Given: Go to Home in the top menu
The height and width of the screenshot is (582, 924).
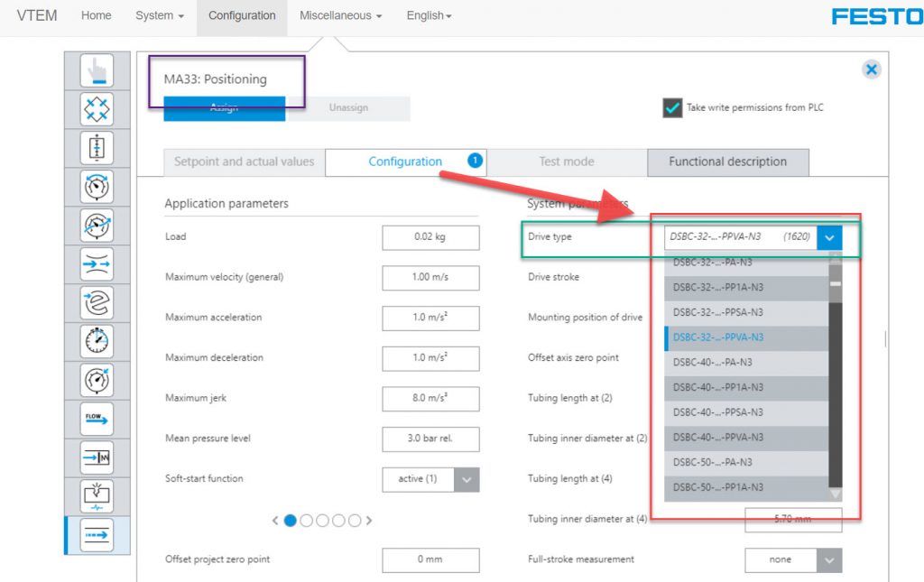Looking at the screenshot, I should [x=96, y=16].
